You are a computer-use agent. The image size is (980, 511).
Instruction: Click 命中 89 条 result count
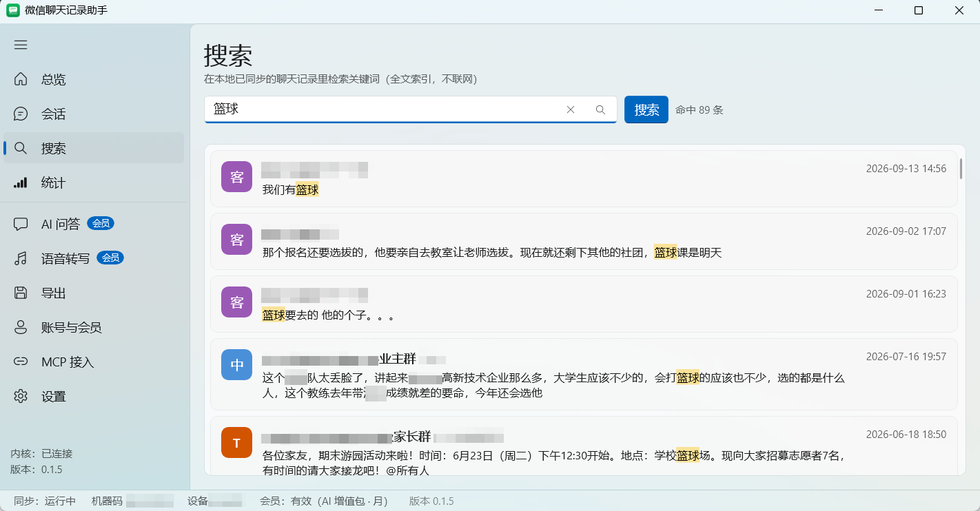700,109
